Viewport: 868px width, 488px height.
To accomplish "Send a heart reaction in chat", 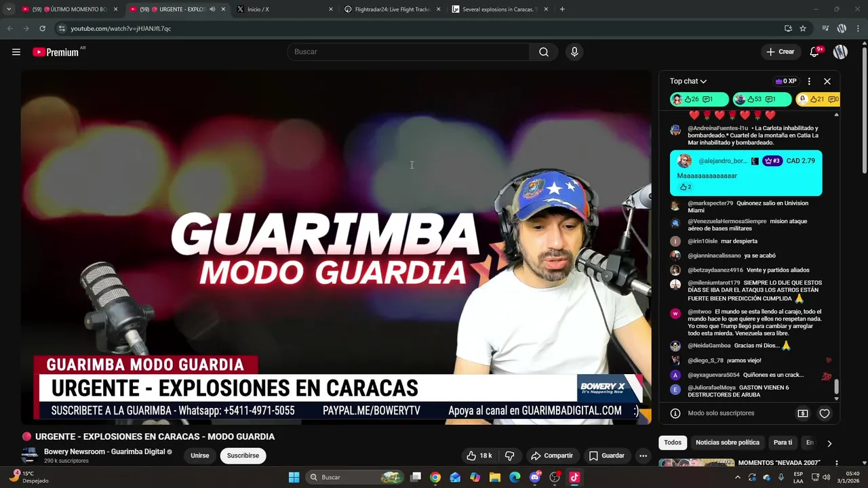I will click(x=825, y=413).
